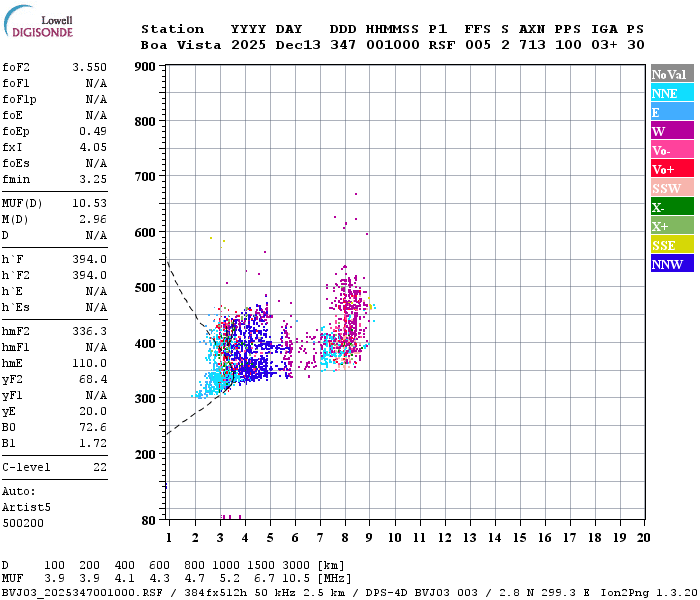
Task: Click the Boa Vista station name
Action: 181,45
